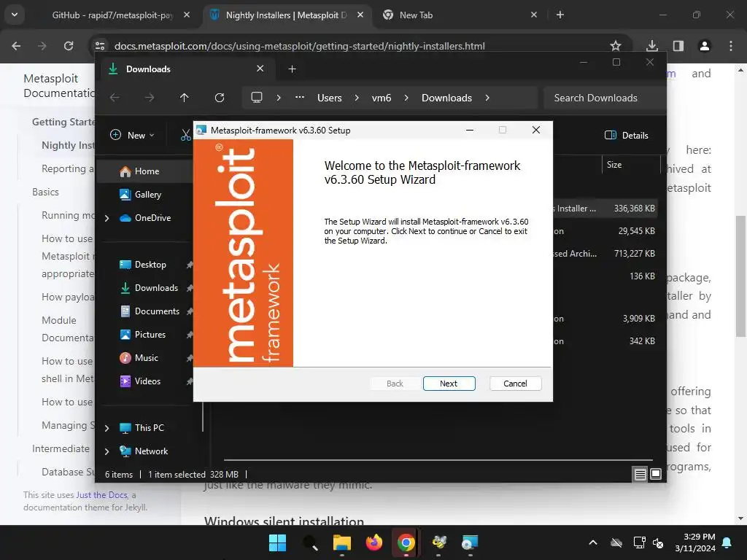
Task: Open Chrome from the taskbar
Action: coord(406,542)
